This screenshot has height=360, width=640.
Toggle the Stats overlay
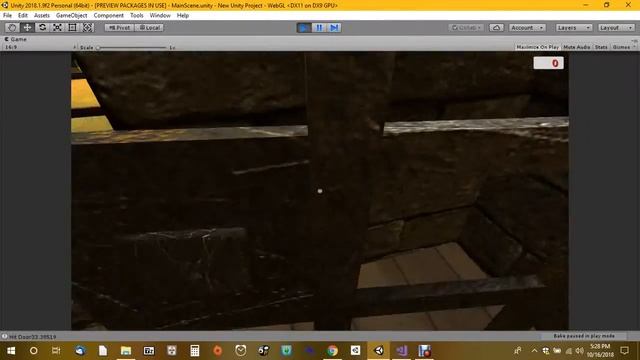pyautogui.click(x=601, y=47)
